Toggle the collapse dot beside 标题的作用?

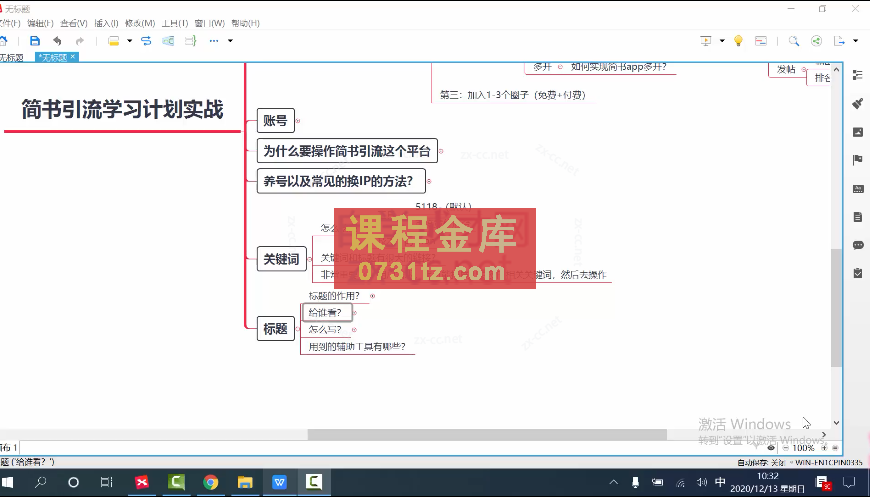(372, 296)
